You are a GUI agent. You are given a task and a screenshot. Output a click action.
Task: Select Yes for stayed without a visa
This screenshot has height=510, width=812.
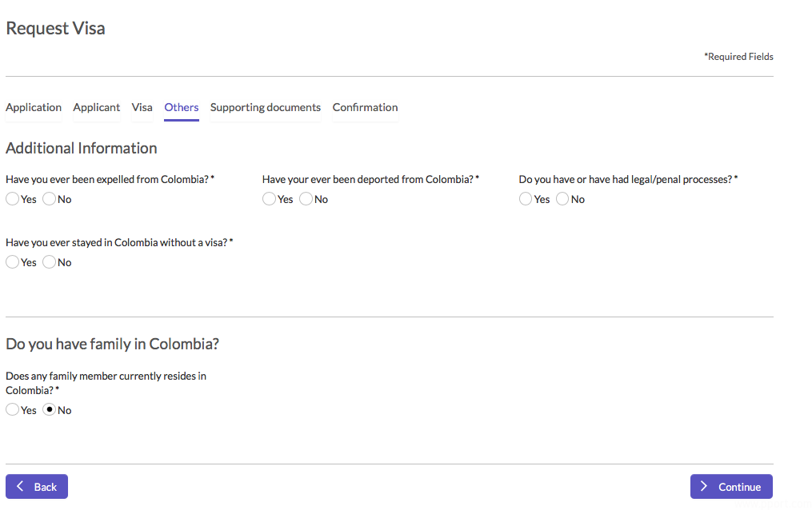point(13,262)
